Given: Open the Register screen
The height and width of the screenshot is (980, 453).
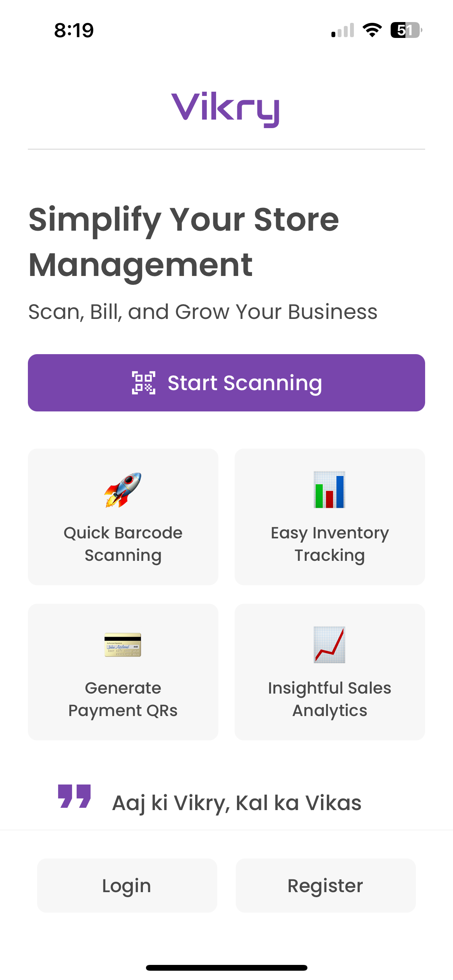Looking at the screenshot, I should point(326,886).
